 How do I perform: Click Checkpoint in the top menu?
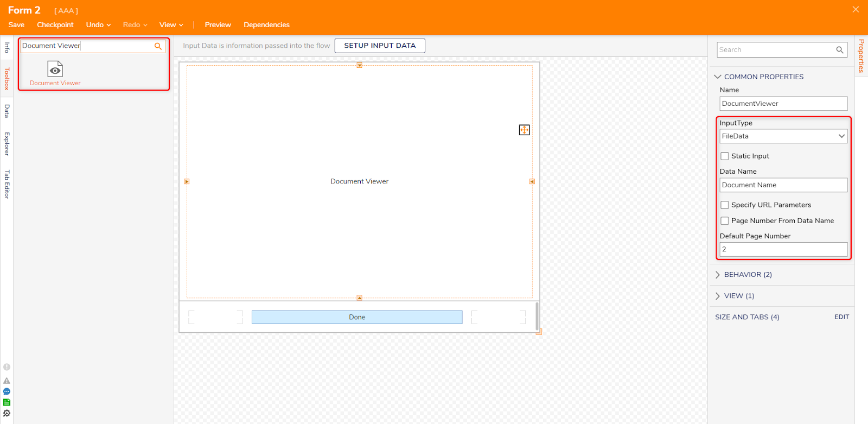point(55,25)
